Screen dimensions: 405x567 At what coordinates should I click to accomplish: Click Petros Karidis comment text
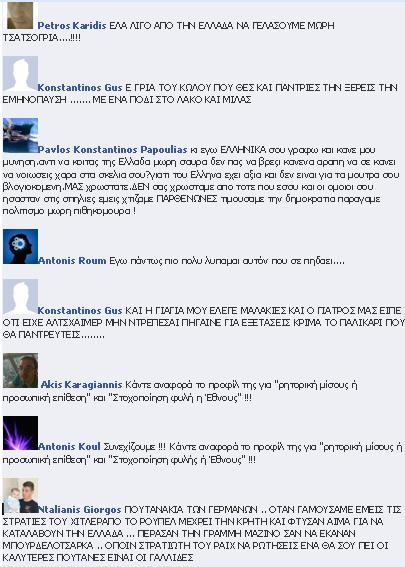pos(169,31)
